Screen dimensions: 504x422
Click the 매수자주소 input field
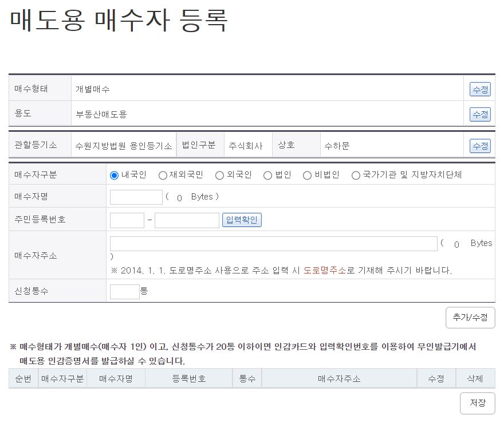273,243
